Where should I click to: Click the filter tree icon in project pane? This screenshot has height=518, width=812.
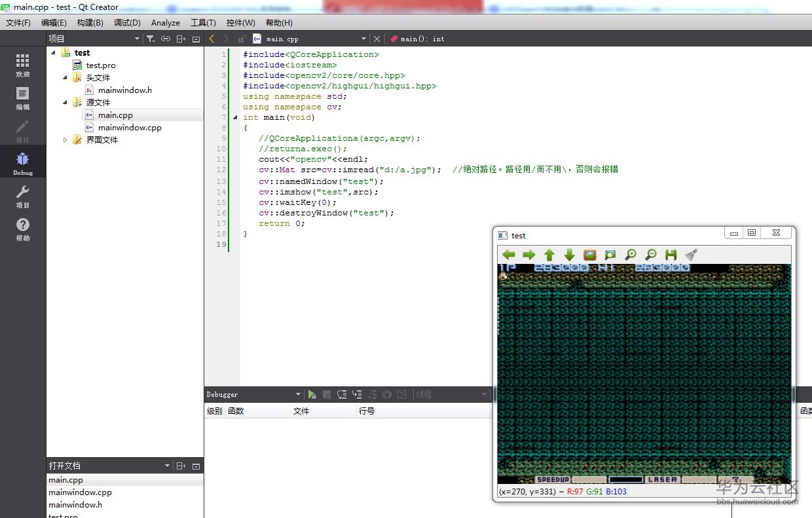point(151,39)
